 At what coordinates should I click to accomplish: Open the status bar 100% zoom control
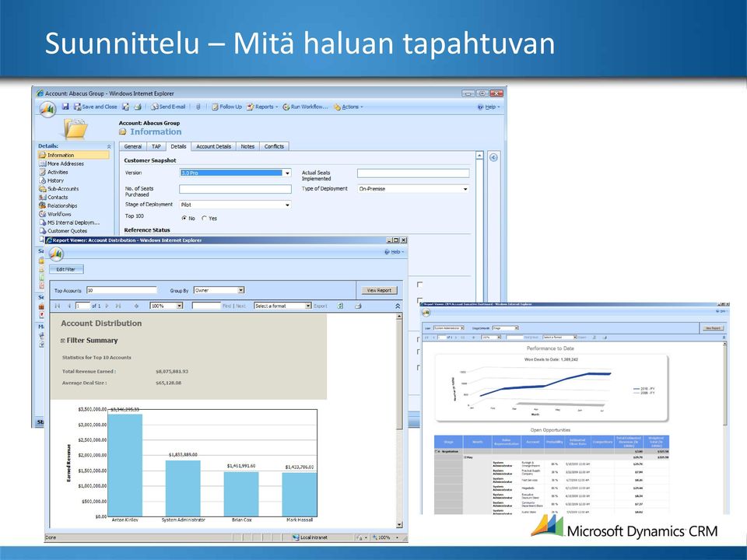coord(386,537)
